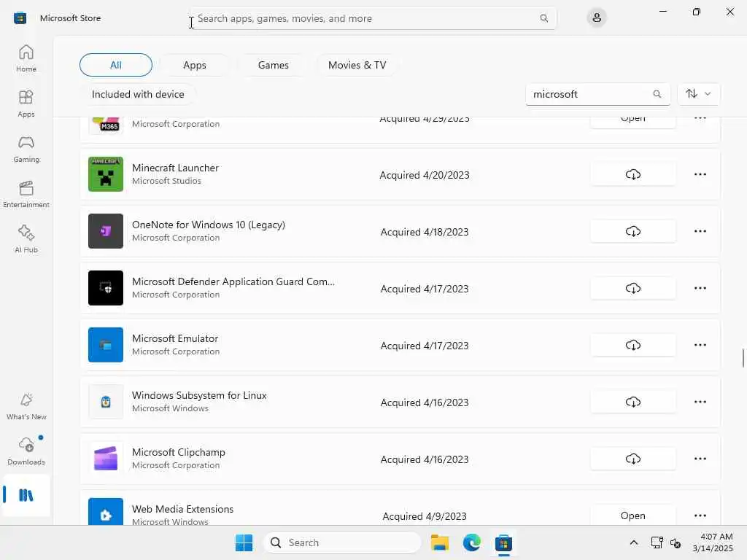Switch to the Games filter tab
Viewport: 747px width, 560px height.
coord(273,65)
